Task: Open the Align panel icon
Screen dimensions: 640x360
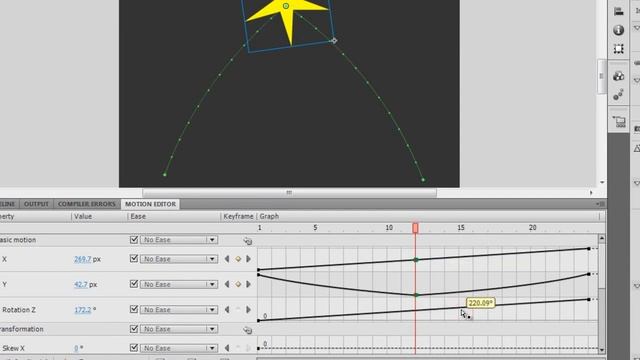Action: pos(618,11)
